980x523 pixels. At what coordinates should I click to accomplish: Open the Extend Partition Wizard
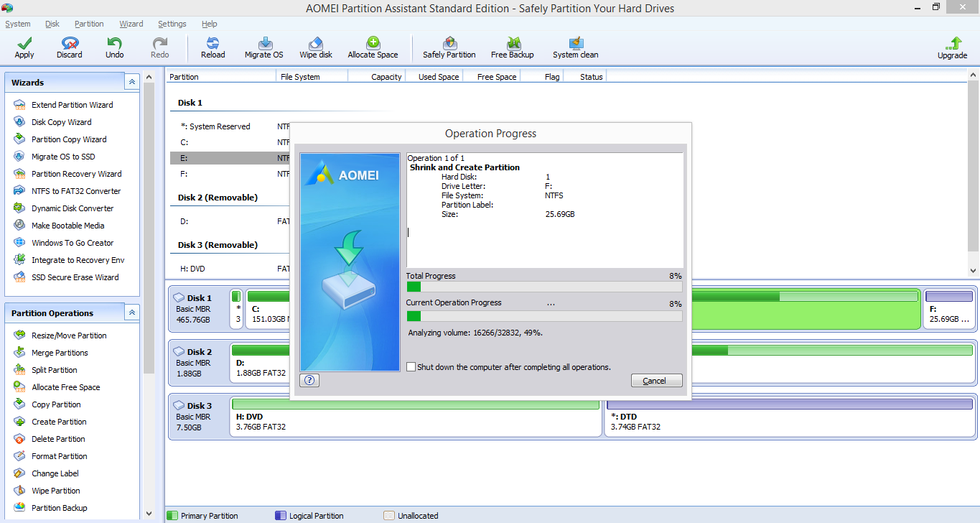72,105
